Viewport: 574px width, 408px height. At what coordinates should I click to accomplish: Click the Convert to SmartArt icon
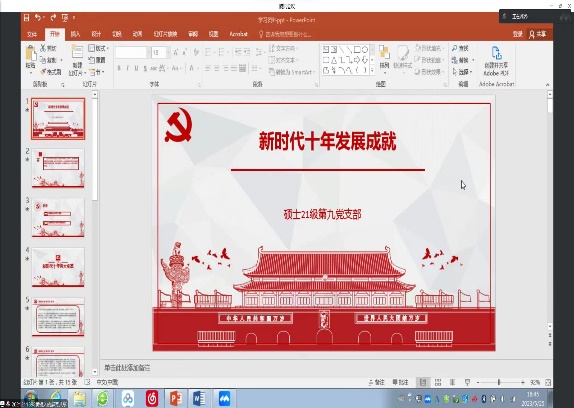272,72
